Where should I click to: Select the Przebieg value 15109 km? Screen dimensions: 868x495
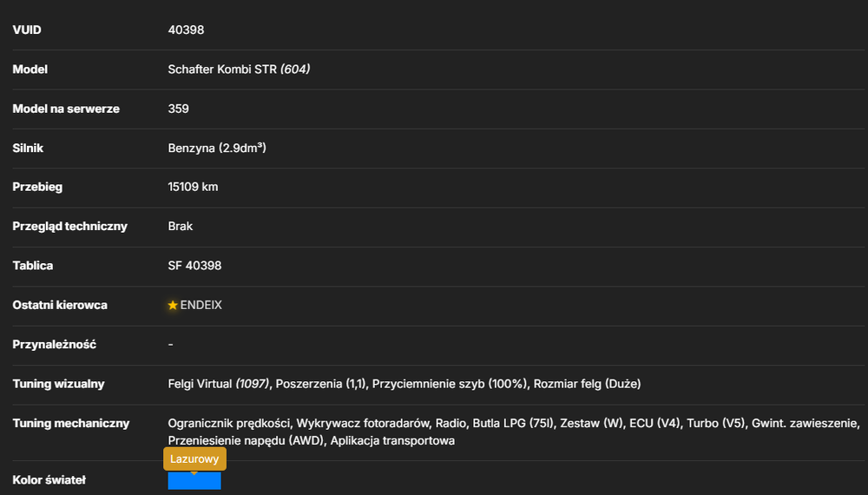point(194,188)
